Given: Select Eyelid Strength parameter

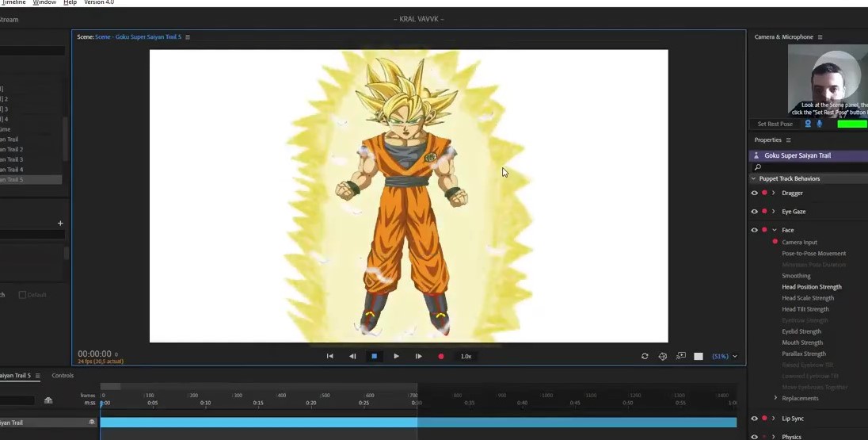Looking at the screenshot, I should 801,331.
